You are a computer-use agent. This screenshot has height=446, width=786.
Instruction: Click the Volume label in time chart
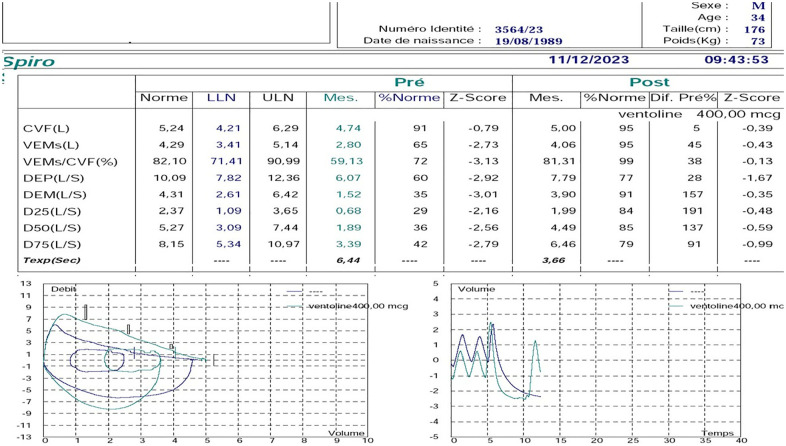475,289
